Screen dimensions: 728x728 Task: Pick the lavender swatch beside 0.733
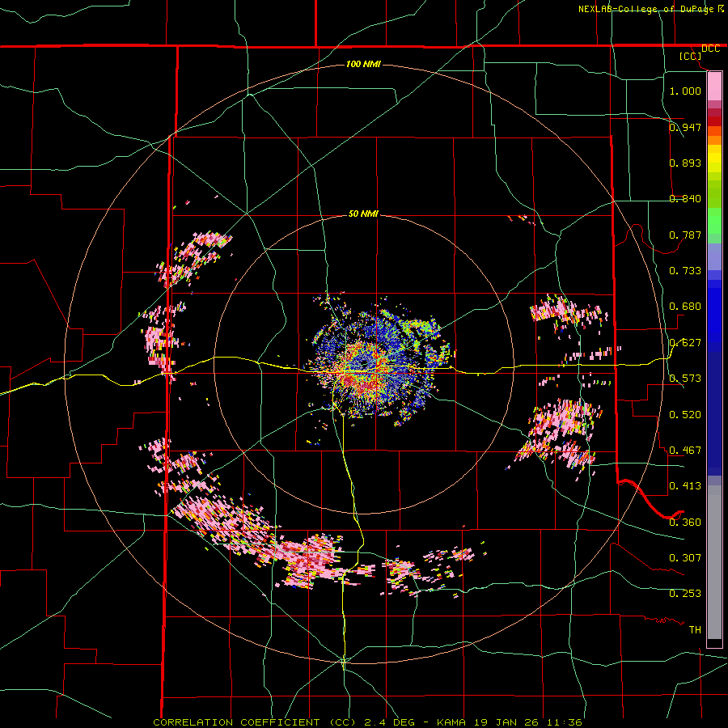point(714,256)
